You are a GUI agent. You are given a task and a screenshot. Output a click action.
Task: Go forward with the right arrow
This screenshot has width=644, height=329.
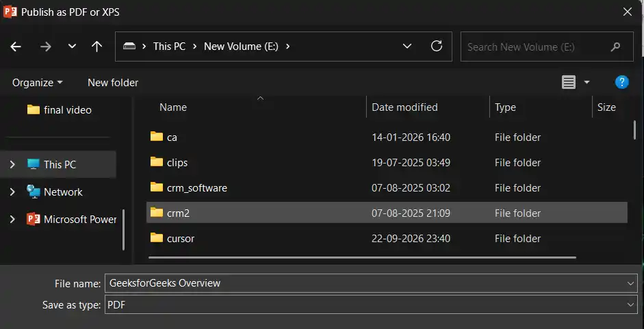click(x=46, y=47)
